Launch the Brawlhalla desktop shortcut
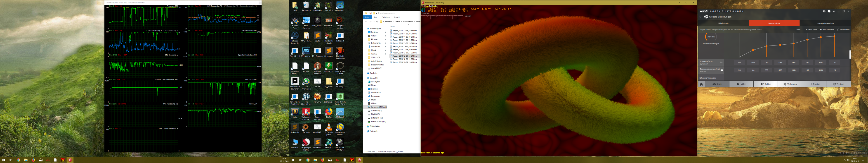This screenshot has height=163, width=868. pos(317,6)
